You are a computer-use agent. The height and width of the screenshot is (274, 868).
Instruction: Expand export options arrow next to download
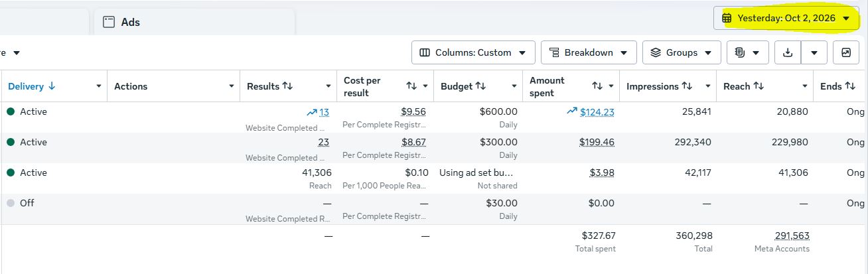click(814, 52)
